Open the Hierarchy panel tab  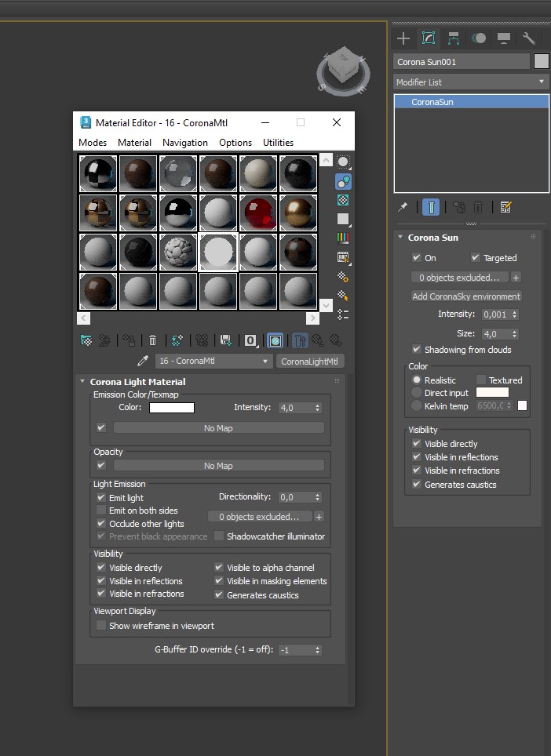click(x=454, y=38)
